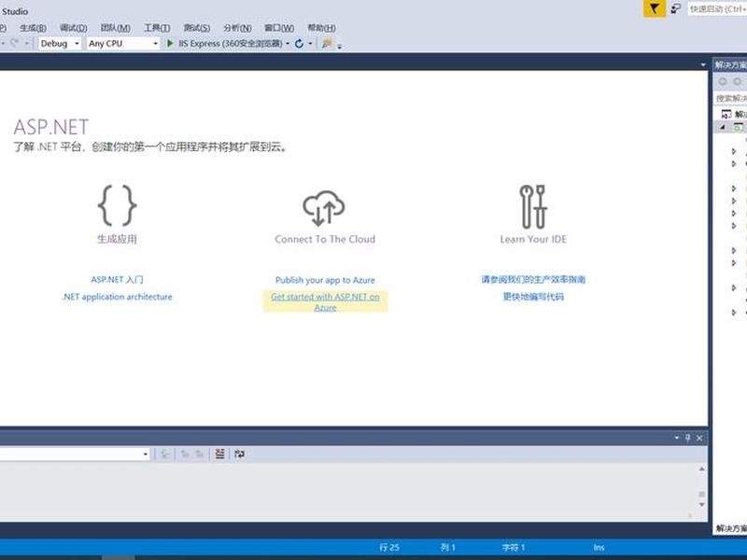Viewport: 747px width, 560px height.
Task: Start debugging with the green play arrow
Action: click(170, 43)
